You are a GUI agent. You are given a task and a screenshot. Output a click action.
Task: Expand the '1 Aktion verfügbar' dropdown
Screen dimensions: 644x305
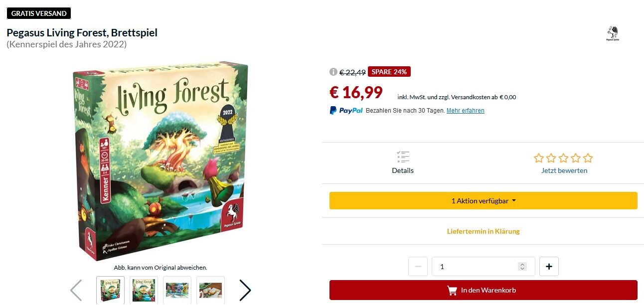click(x=483, y=201)
